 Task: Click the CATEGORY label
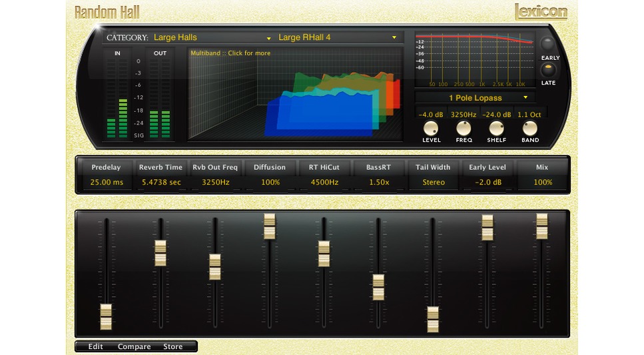click(x=127, y=37)
